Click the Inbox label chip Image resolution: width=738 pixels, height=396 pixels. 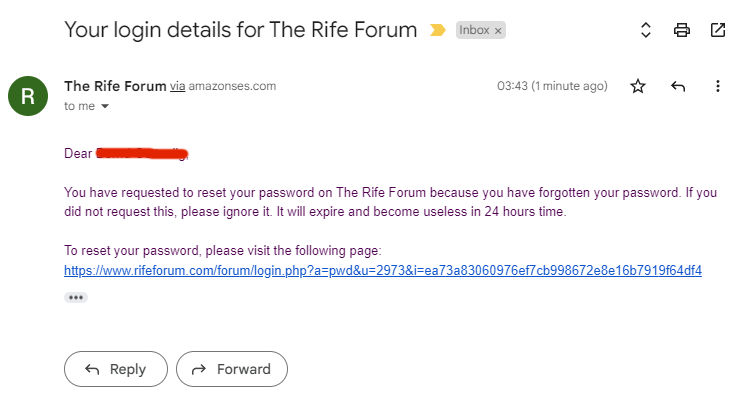pos(474,30)
